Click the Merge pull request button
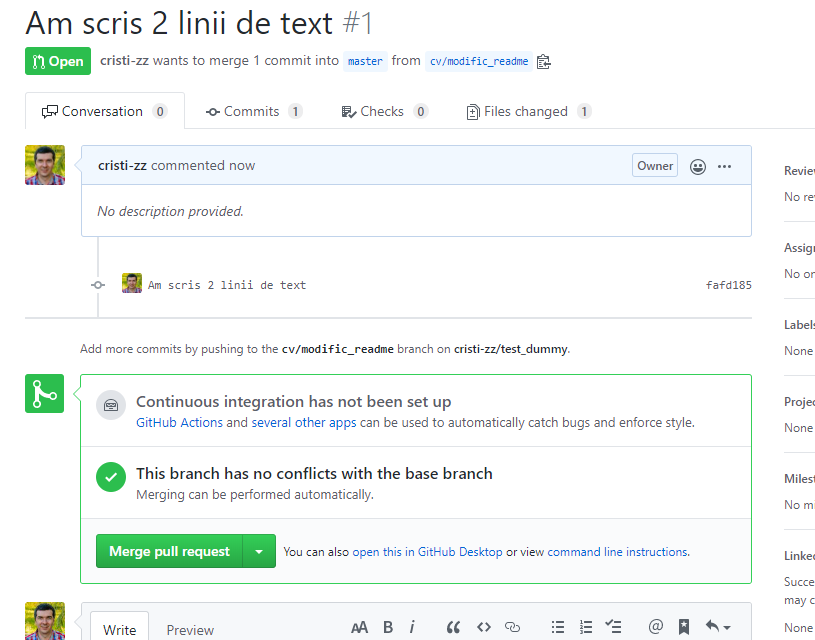This screenshot has width=815, height=640. click(169, 551)
